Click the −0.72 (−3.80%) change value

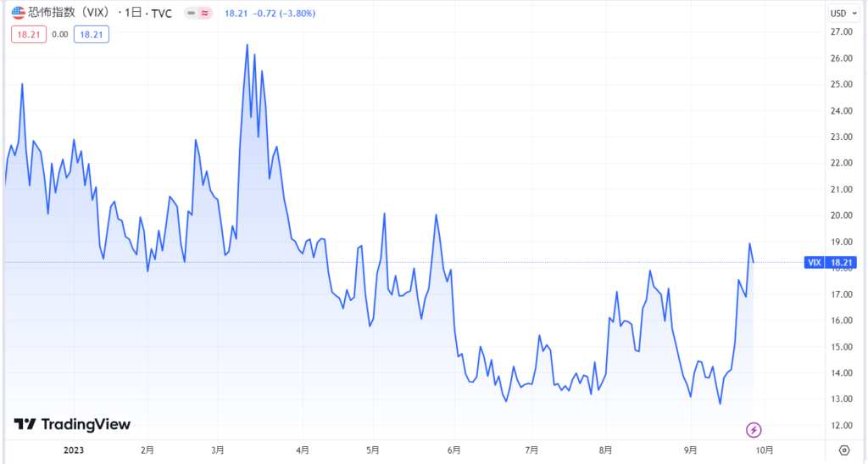[284, 14]
